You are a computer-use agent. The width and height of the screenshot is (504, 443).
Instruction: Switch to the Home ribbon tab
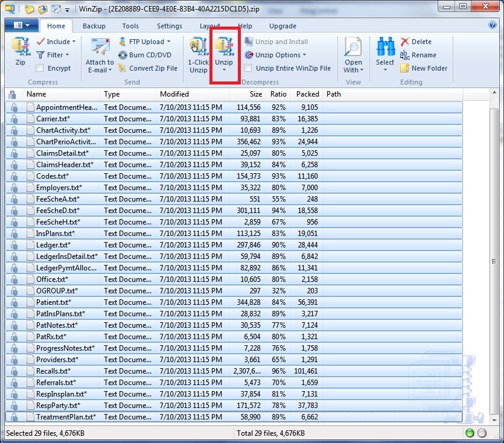point(56,26)
